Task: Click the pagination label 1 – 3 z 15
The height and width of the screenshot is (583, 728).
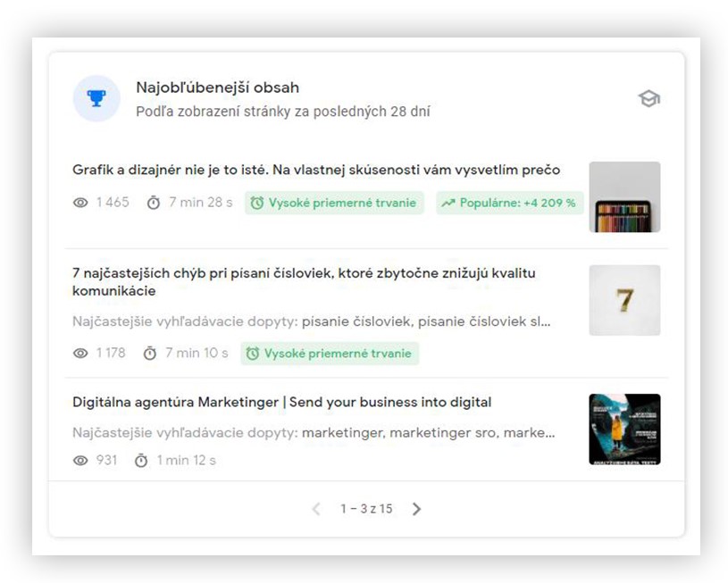Action: (366, 509)
